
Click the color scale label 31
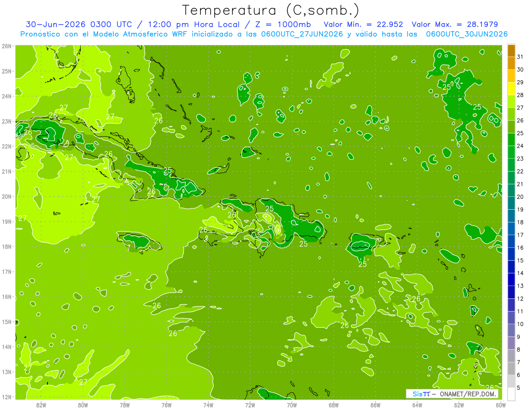(x=520, y=57)
